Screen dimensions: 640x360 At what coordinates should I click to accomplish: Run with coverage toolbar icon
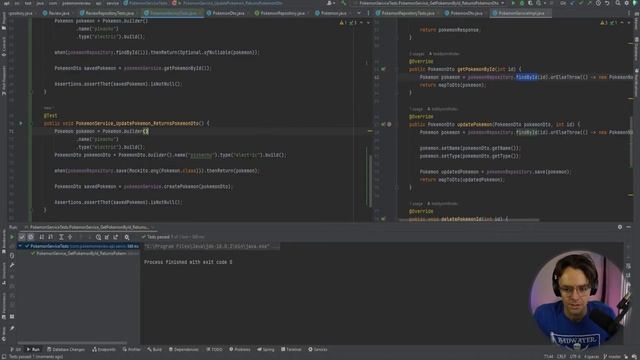pyautogui.click(x=530, y=3)
